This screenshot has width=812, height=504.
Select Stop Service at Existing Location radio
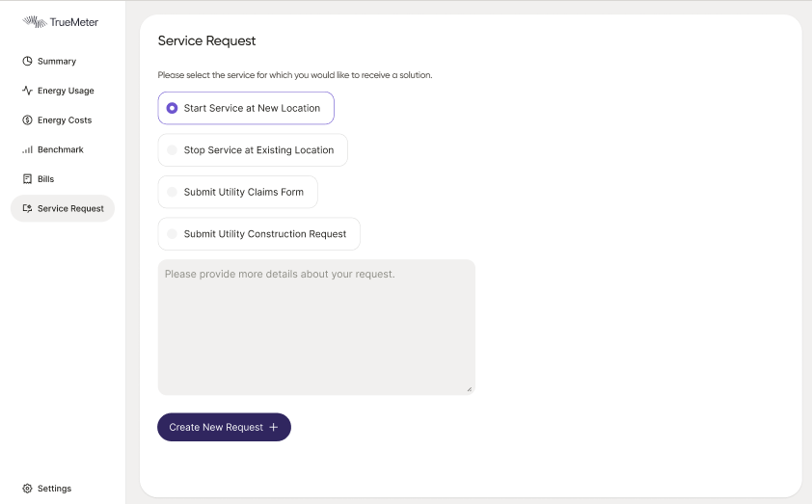172,150
